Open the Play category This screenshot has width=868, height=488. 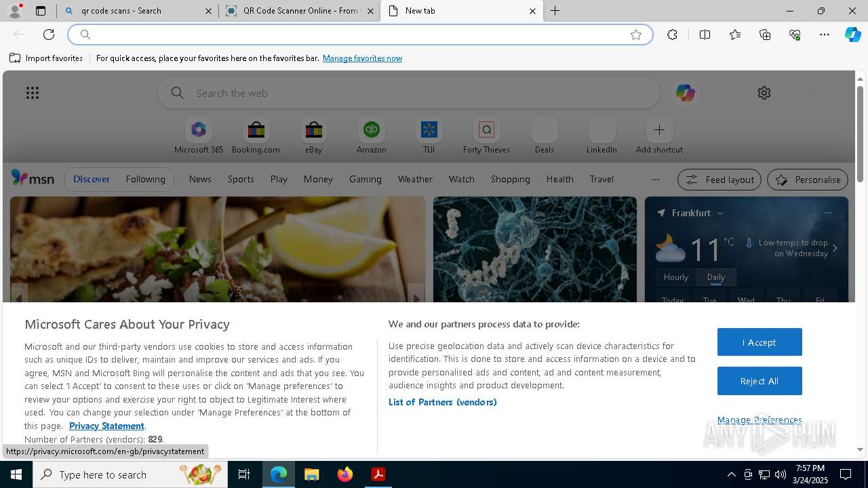[279, 179]
